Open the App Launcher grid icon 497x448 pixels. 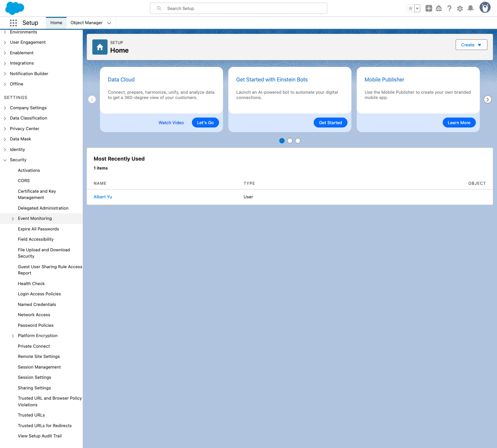click(13, 23)
